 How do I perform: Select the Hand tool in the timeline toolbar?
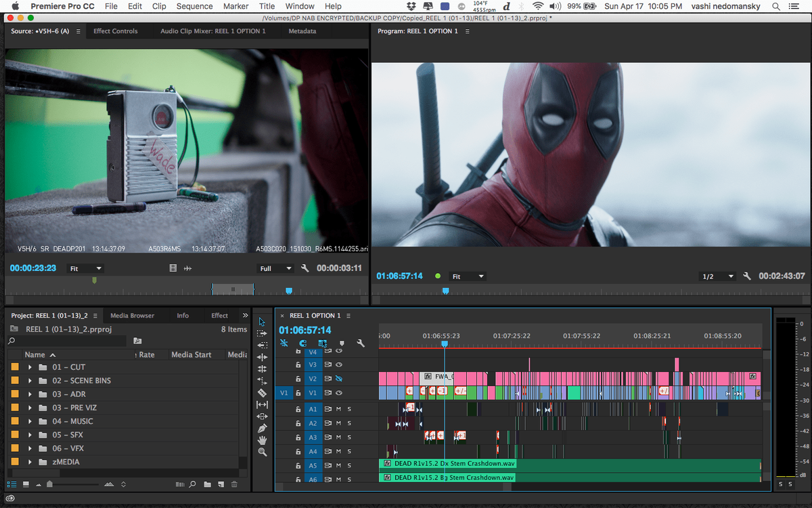[x=262, y=439]
